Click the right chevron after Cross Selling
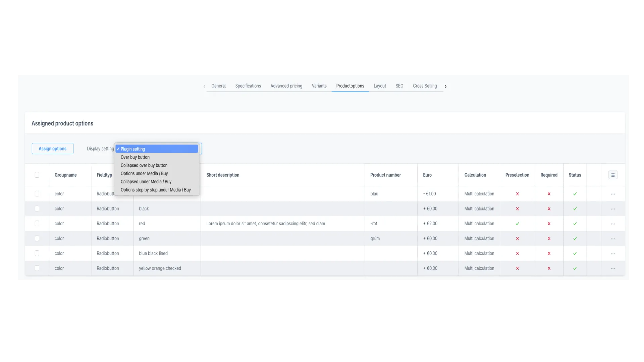 [446, 86]
